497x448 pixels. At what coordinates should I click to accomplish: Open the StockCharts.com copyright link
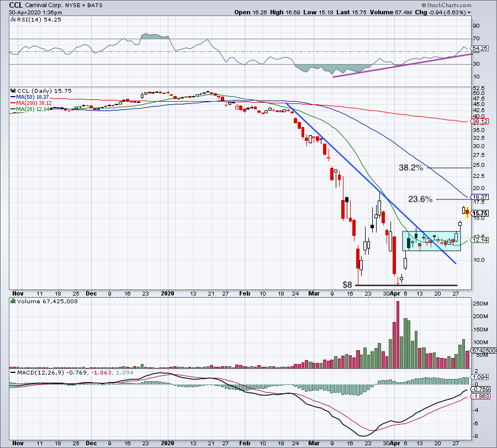[x=447, y=5]
